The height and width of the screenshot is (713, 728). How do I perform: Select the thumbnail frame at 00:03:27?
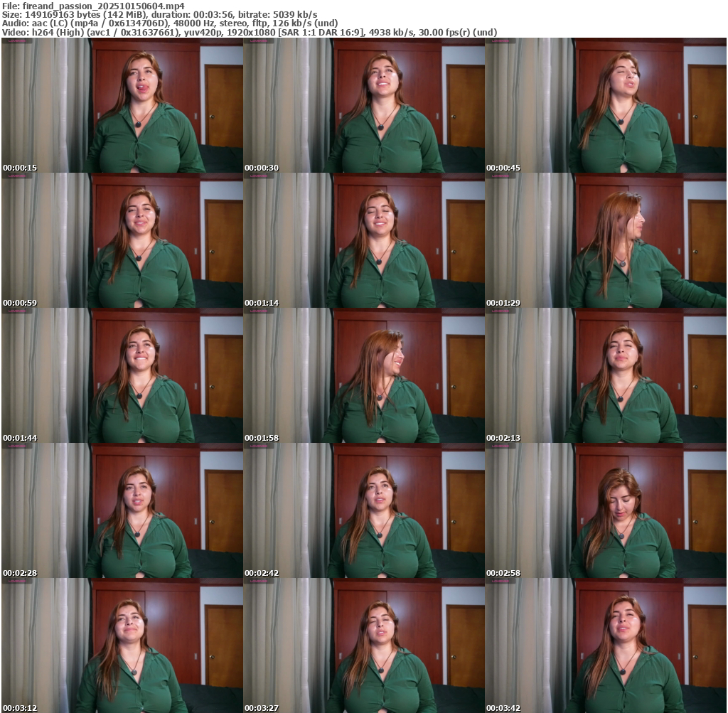pos(364,645)
